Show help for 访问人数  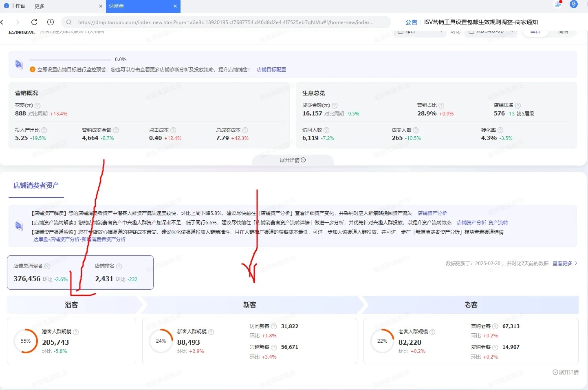[326, 130]
